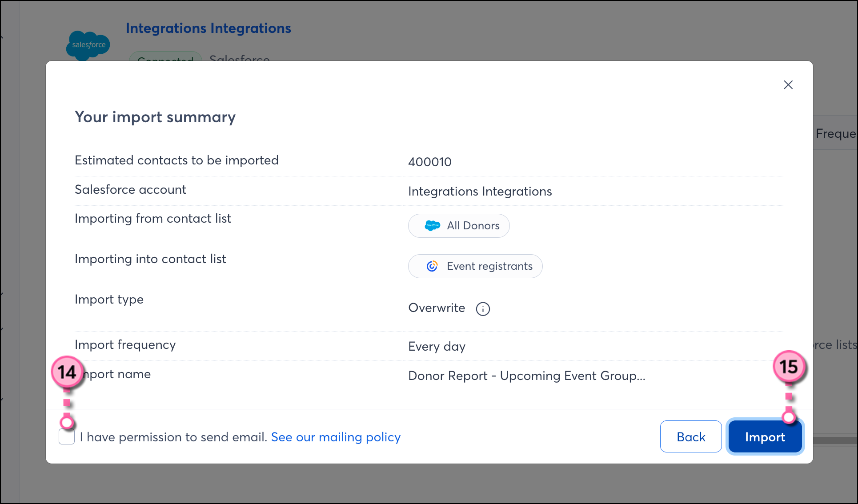Click the Importing into contact list label
The height and width of the screenshot is (504, 858).
coord(150,259)
